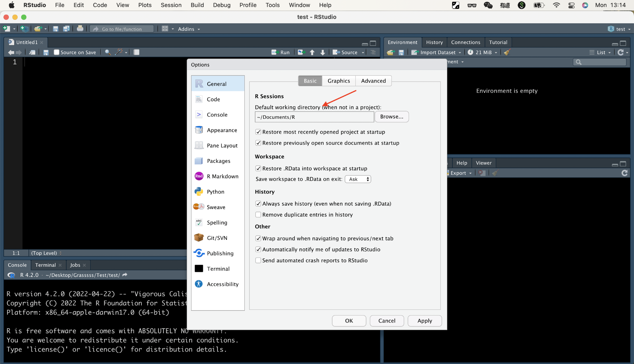Switch to the History tab
The image size is (634, 364).
click(434, 42)
